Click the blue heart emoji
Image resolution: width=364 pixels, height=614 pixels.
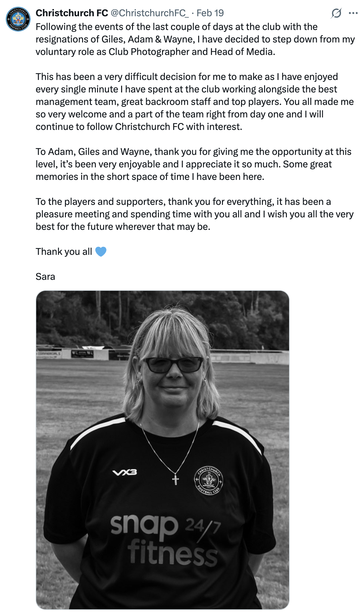101,251
